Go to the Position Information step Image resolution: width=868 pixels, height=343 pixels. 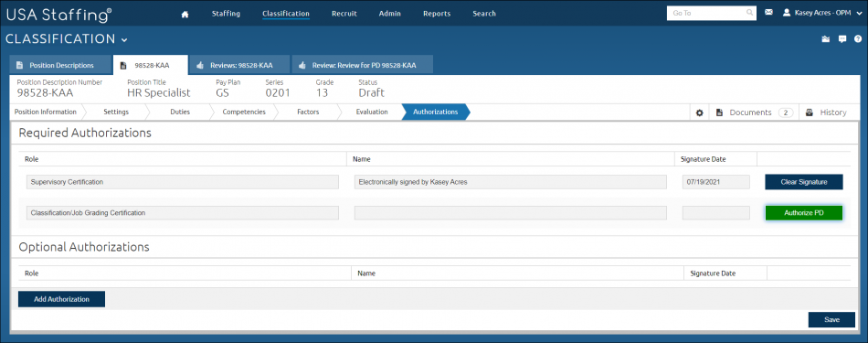coord(46,112)
